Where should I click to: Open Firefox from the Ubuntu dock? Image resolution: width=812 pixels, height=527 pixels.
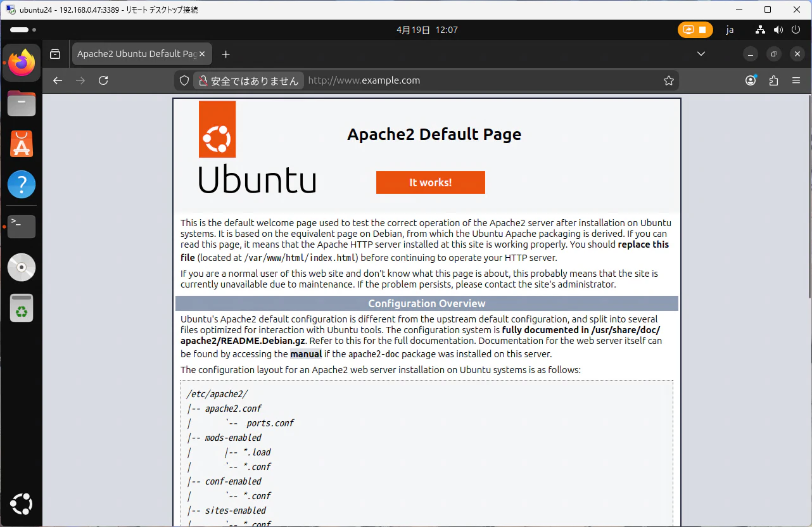[x=22, y=63]
